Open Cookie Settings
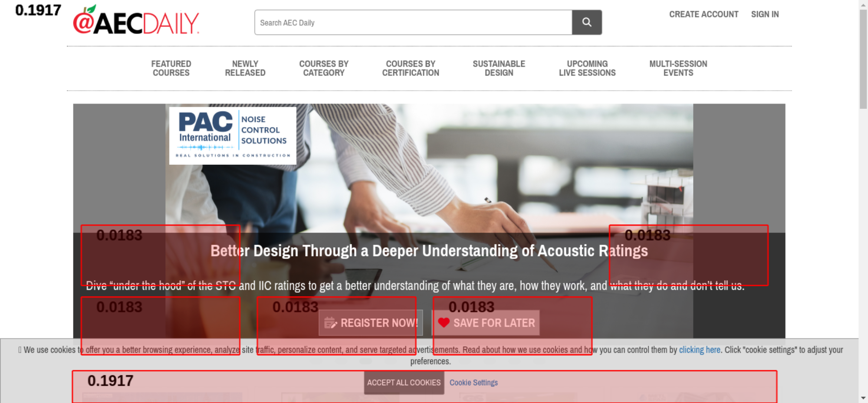Viewport: 868px width, 403px height. (x=473, y=383)
